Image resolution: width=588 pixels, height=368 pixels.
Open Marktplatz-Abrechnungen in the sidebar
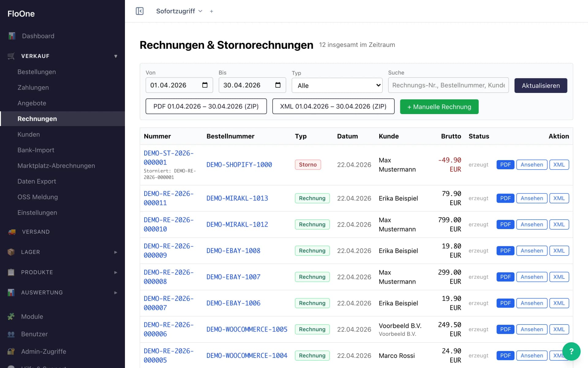tap(56, 166)
